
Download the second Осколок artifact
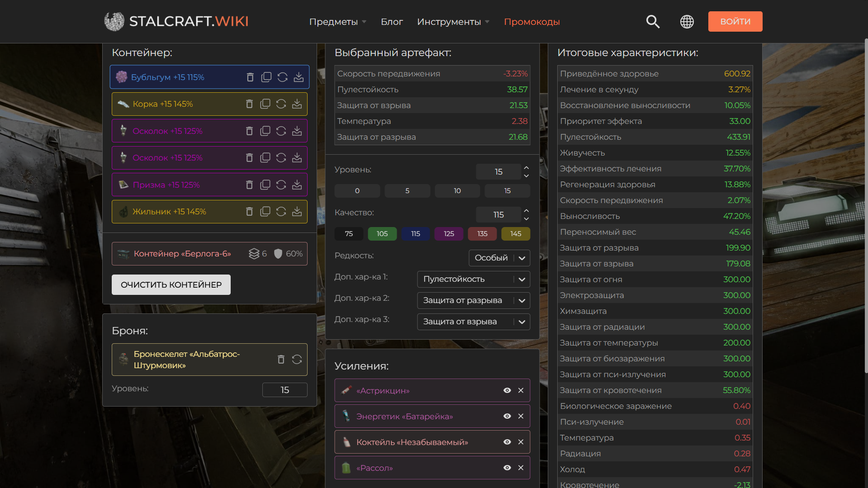click(297, 158)
